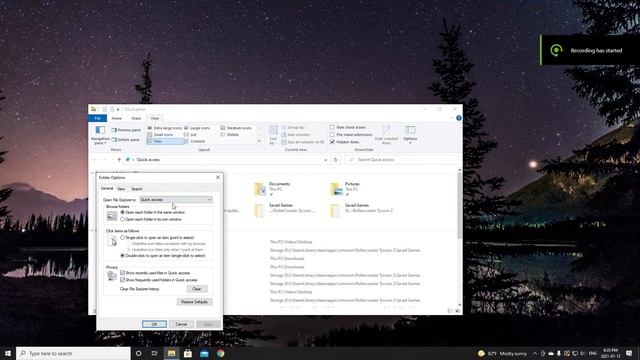Go up one folder level arrow

[x=119, y=160]
